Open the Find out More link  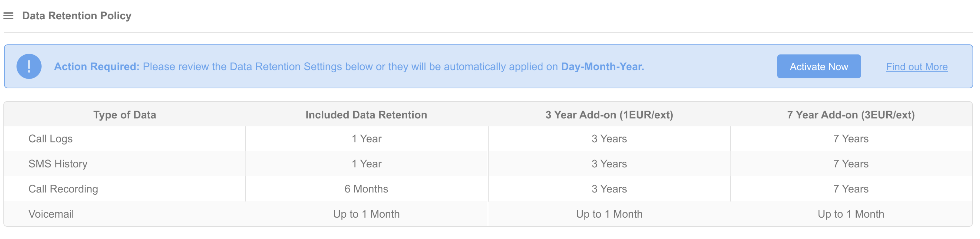[917, 67]
